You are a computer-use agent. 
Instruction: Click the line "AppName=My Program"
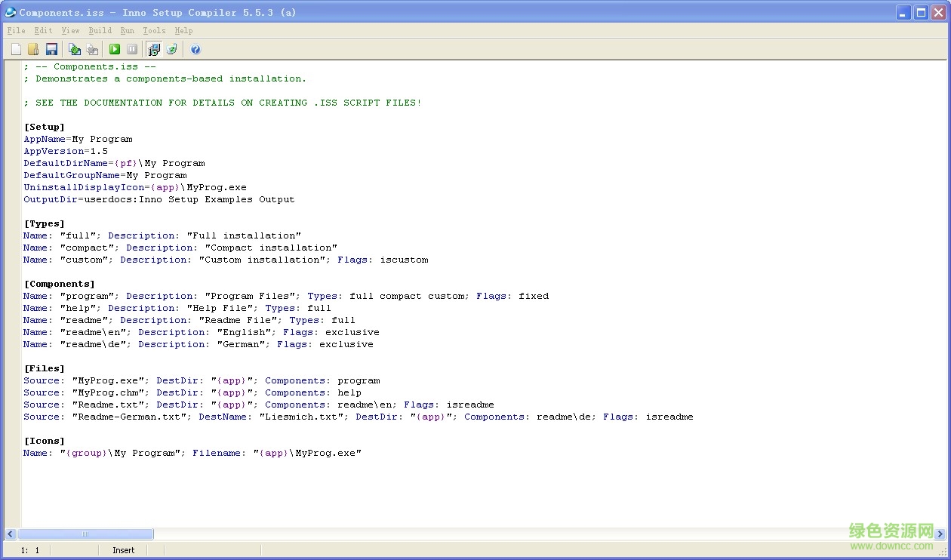(x=78, y=139)
